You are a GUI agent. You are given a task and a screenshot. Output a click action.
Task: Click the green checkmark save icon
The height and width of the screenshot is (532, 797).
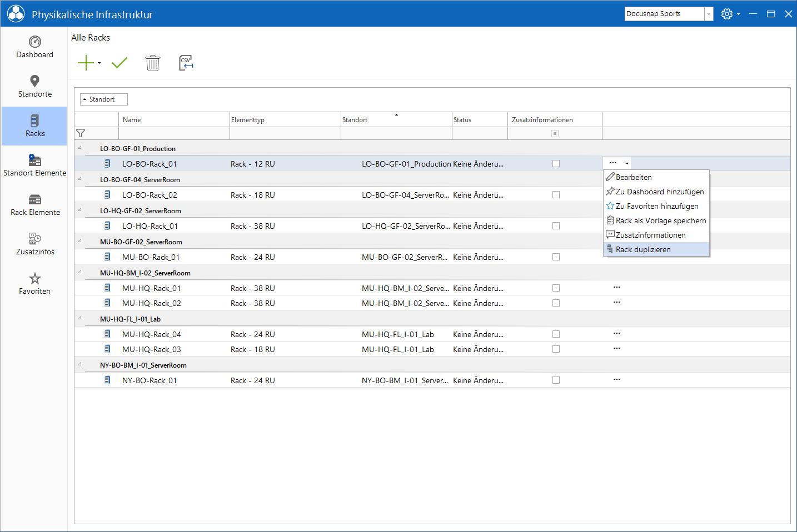[x=119, y=63]
